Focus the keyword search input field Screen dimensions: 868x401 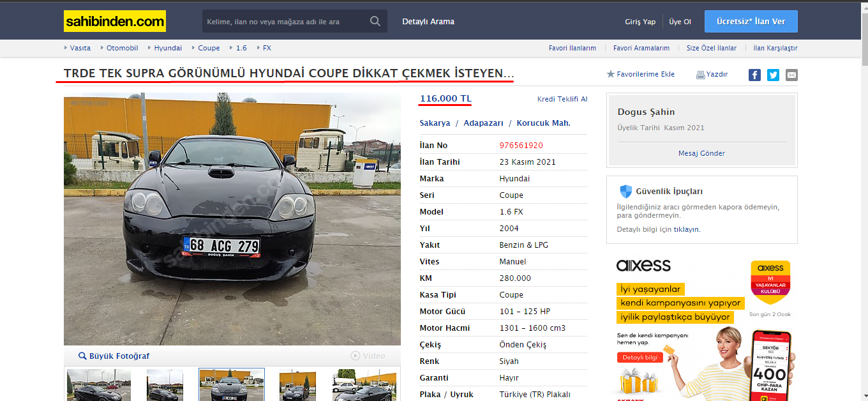[284, 21]
